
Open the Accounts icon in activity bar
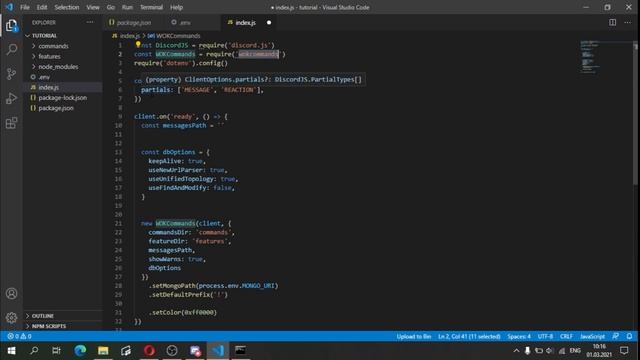11,293
